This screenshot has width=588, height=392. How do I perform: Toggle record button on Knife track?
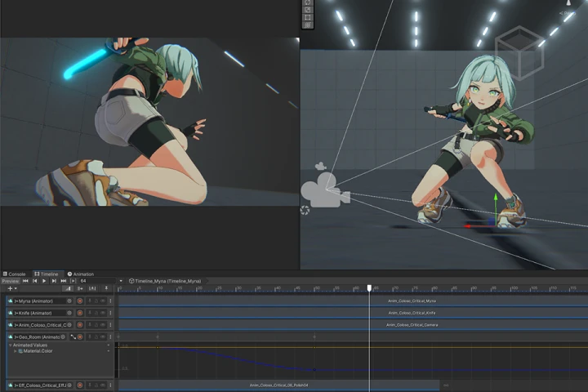[x=80, y=313]
